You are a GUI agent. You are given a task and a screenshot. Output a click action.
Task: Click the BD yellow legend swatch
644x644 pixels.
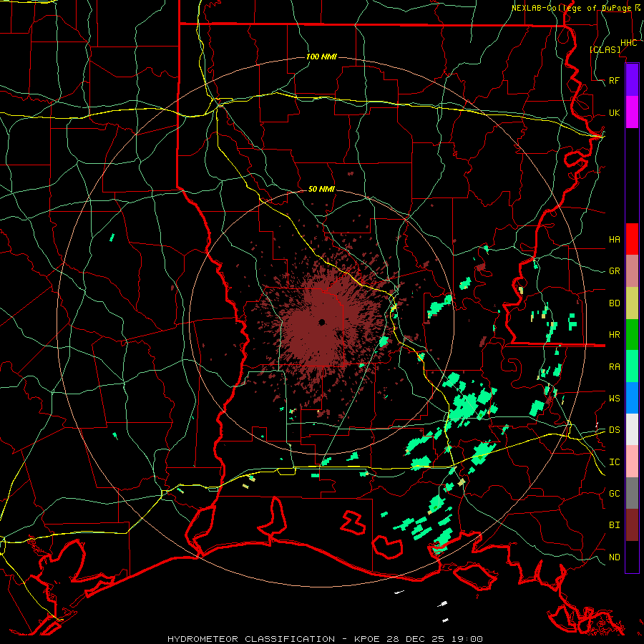(632, 303)
